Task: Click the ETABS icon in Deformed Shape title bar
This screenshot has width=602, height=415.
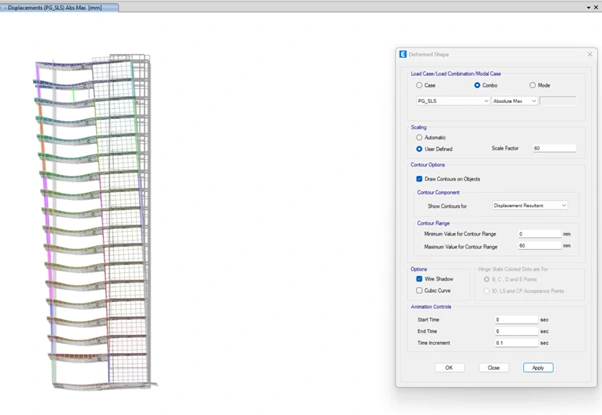Action: point(403,54)
